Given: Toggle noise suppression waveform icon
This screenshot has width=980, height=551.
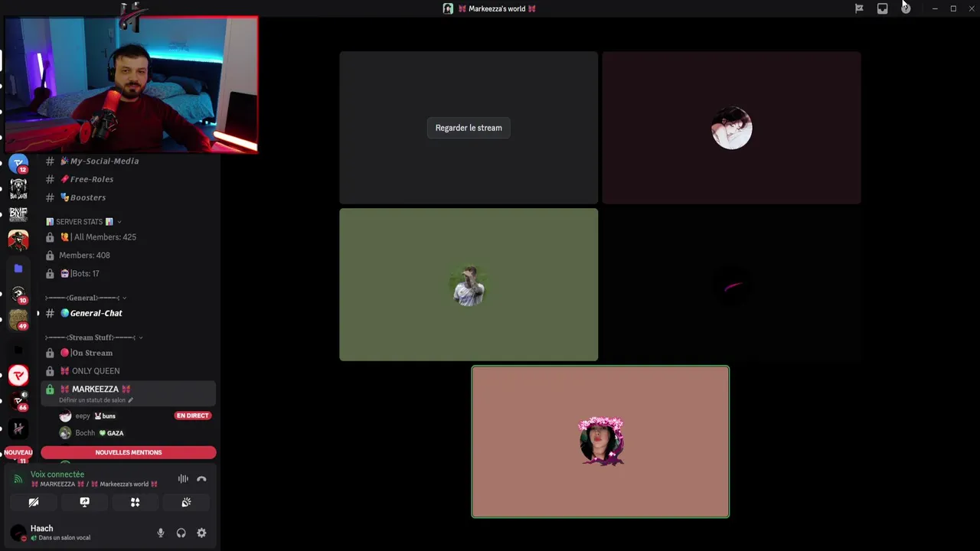Looking at the screenshot, I should click(x=183, y=479).
